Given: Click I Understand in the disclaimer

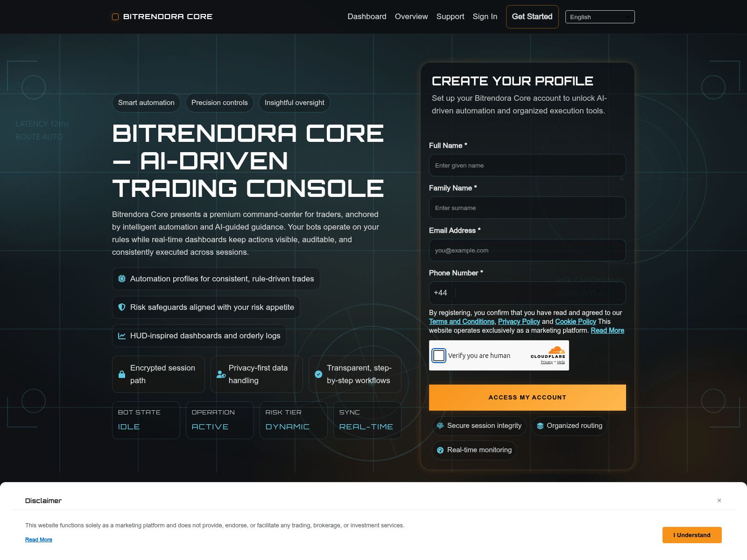Looking at the screenshot, I should [692, 535].
